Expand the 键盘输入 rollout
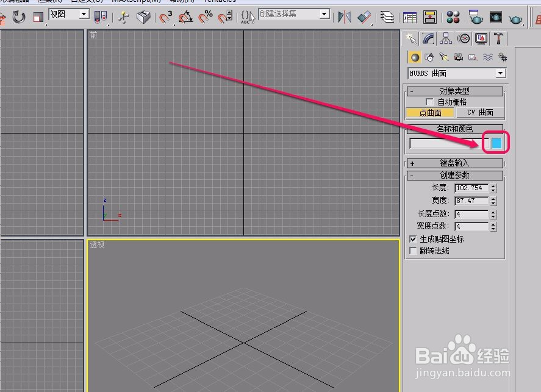Screen dimensions: 541x392 455,163
